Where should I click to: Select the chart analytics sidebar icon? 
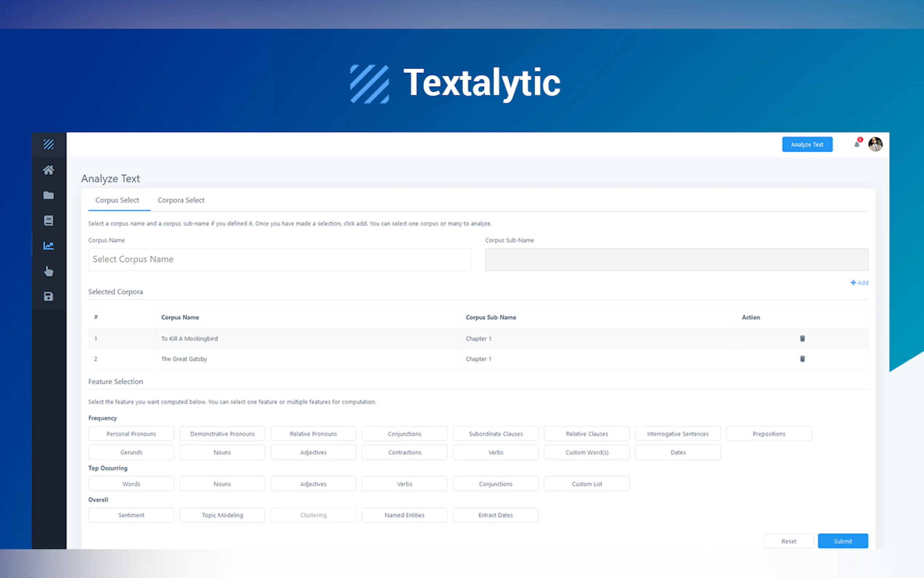coord(48,246)
